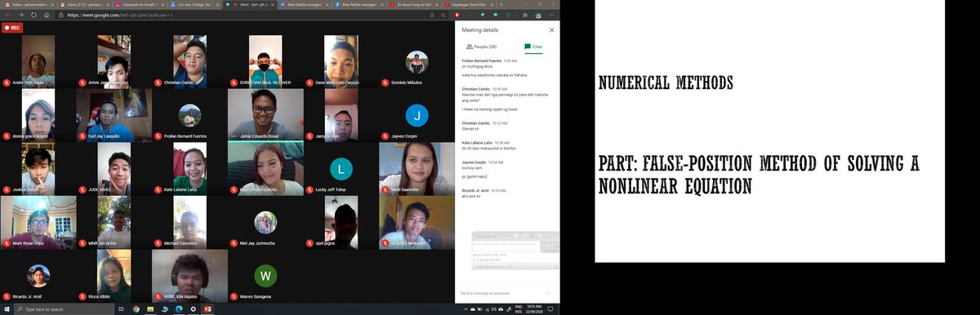Go back with the browser back arrow
The image size is (980, 315).
tap(8, 15)
